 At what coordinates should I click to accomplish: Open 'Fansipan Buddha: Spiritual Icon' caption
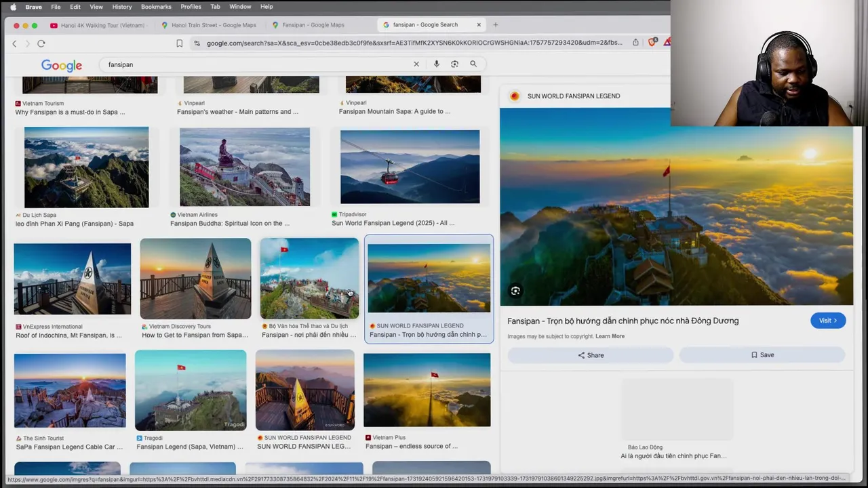[230, 224]
